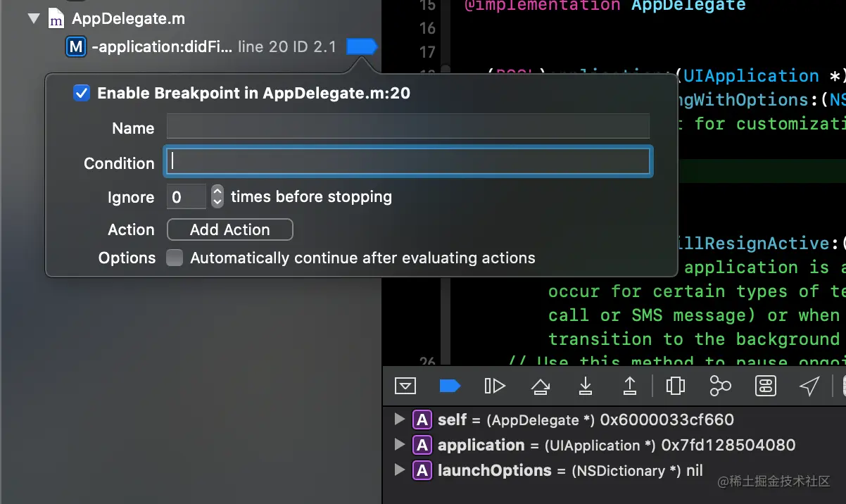Expand the self variable
This screenshot has height=504, width=846.
(400, 420)
